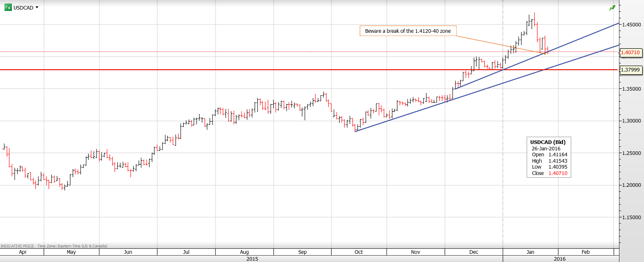
Task: Click the 2015 year label on the axis
Action: coord(252,258)
